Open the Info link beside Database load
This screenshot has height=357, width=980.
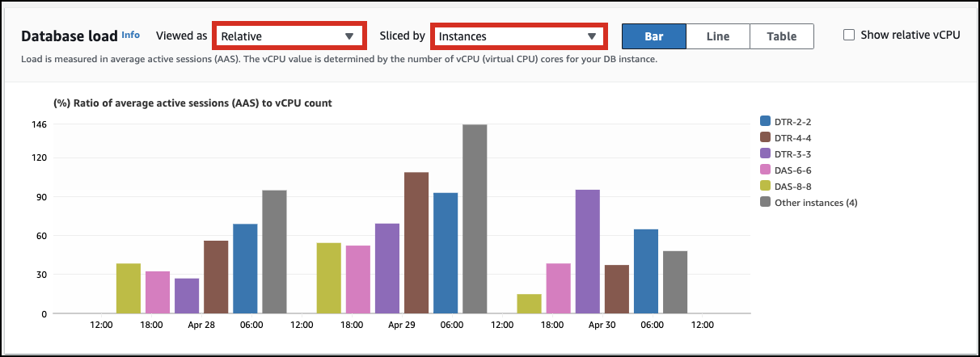[x=130, y=35]
